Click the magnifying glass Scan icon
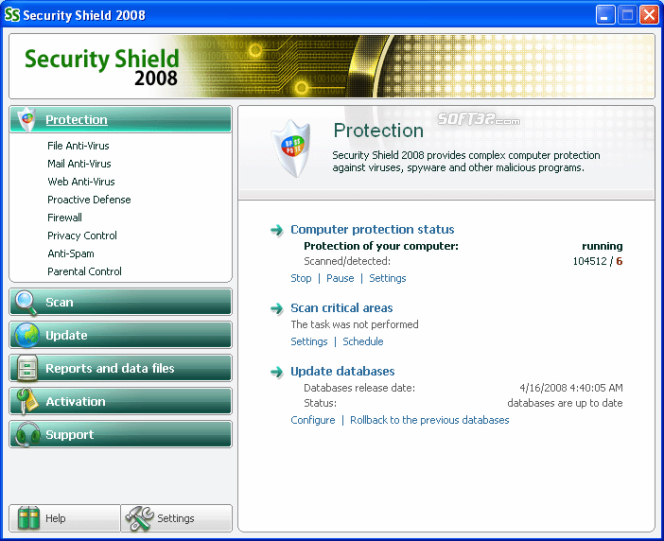The image size is (664, 541). (26, 303)
